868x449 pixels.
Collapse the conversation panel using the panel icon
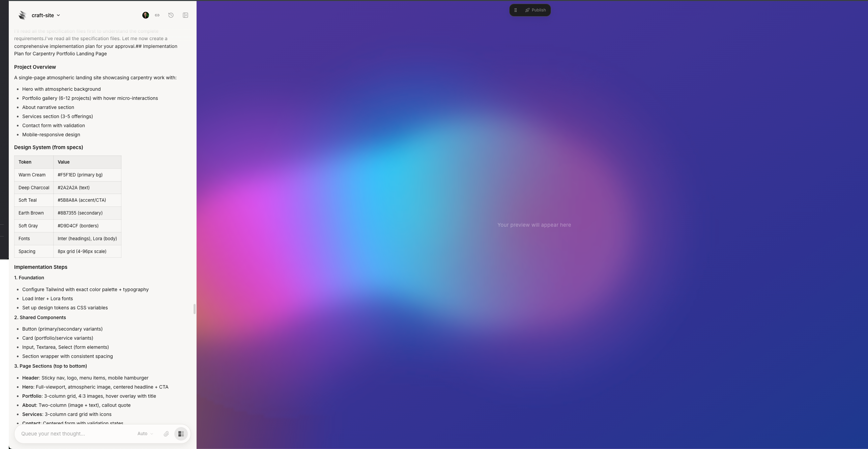click(x=185, y=15)
